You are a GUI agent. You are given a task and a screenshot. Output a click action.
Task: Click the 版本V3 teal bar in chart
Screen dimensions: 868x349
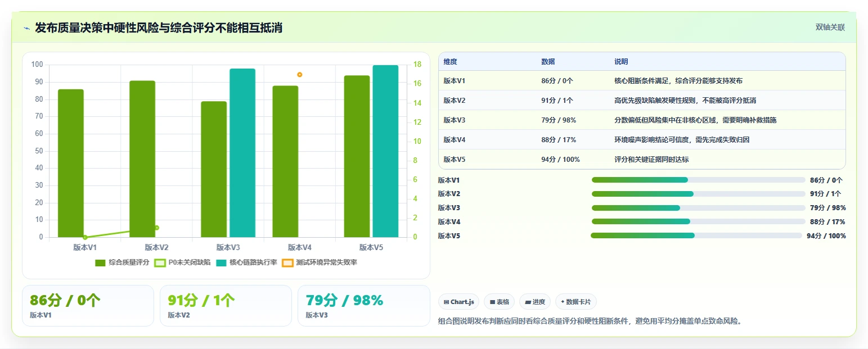(x=242, y=153)
